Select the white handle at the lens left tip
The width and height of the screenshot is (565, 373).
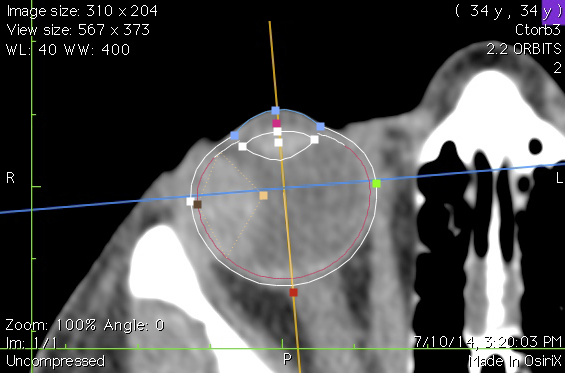pos(243,146)
